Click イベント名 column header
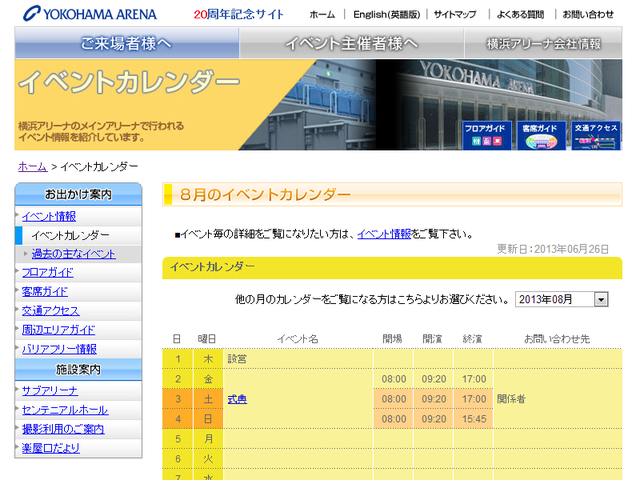Image resolution: width=640 pixels, height=480 pixels. pos(298,339)
